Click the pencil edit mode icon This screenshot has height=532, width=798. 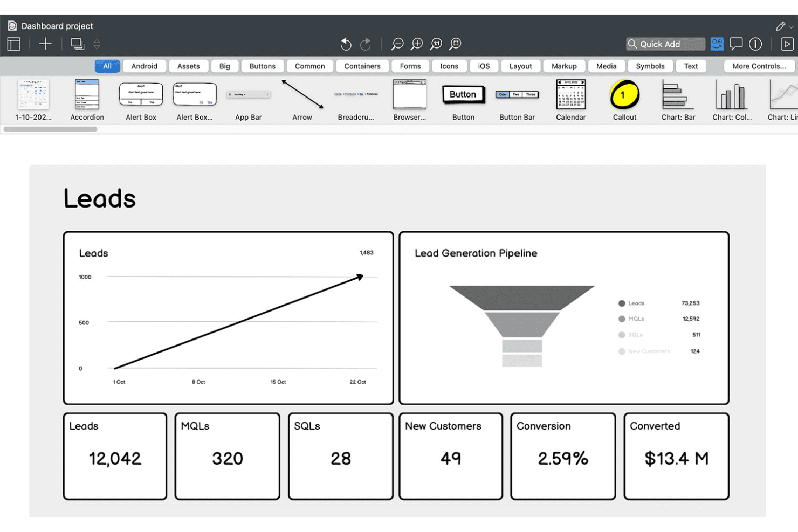tap(780, 26)
